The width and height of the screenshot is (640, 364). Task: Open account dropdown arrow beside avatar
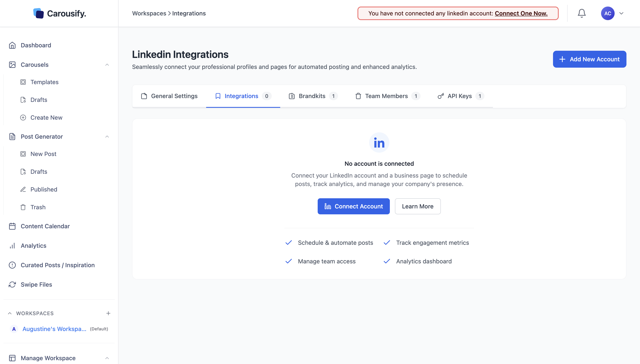click(x=621, y=13)
